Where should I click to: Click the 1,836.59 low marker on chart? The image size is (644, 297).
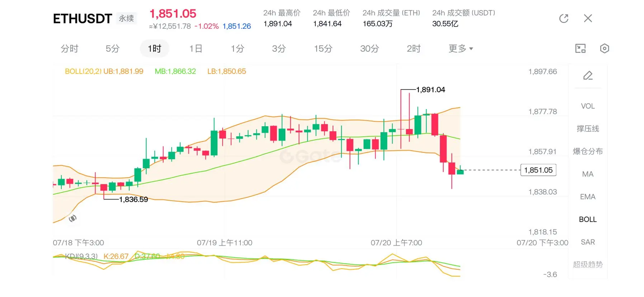point(133,199)
